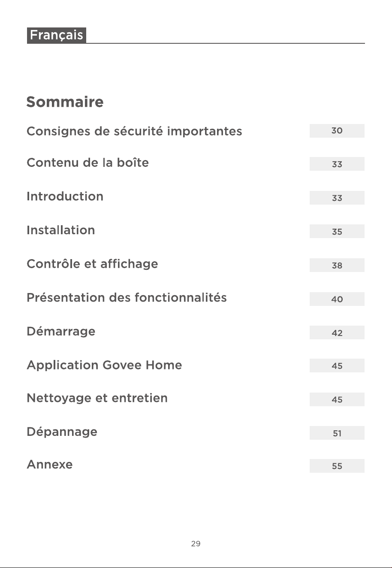Open the Installation chapter
Image resolution: width=392 pixels, height=568 pixels.
pyautogui.click(x=60, y=230)
